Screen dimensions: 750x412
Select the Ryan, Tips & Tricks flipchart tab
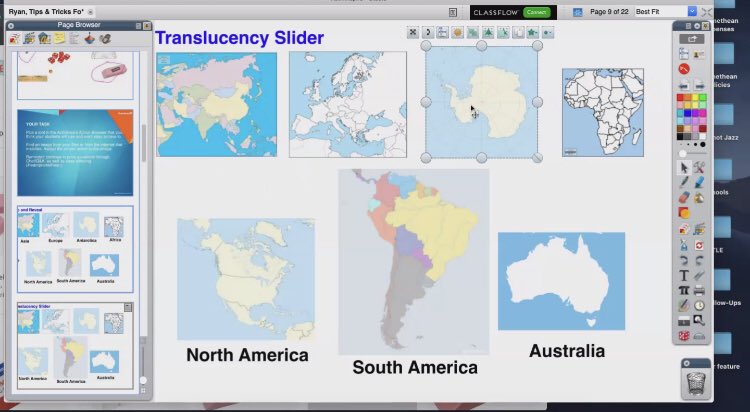(46, 11)
